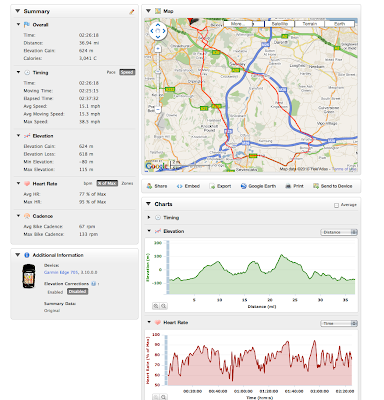Zoom in the map with plus button
This screenshot has height=400, width=384.
pyautogui.click(x=158, y=49)
